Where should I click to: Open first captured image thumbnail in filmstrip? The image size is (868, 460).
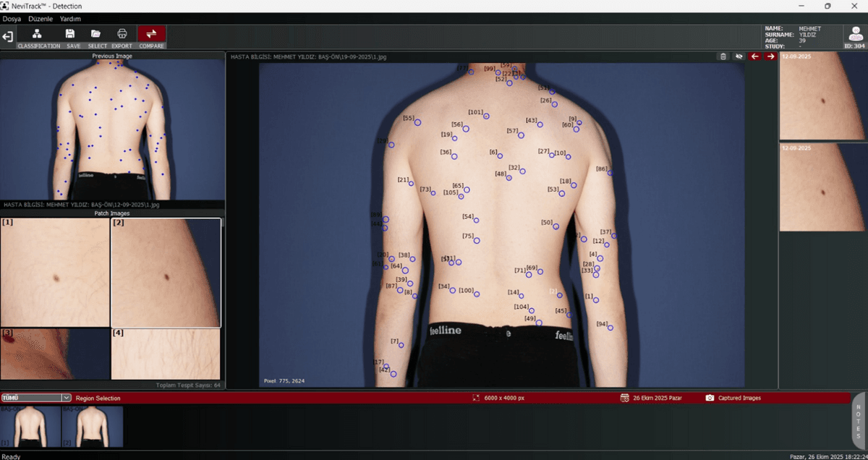click(30, 427)
